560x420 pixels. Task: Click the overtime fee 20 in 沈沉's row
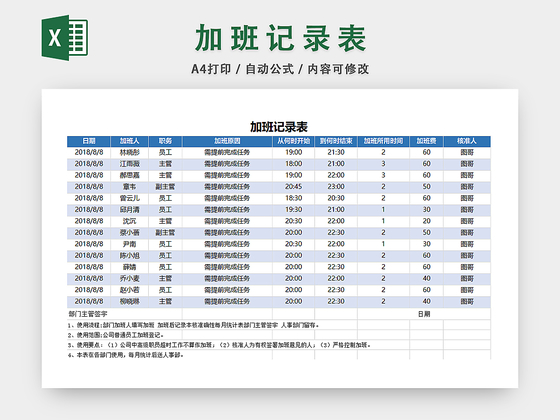click(426, 221)
